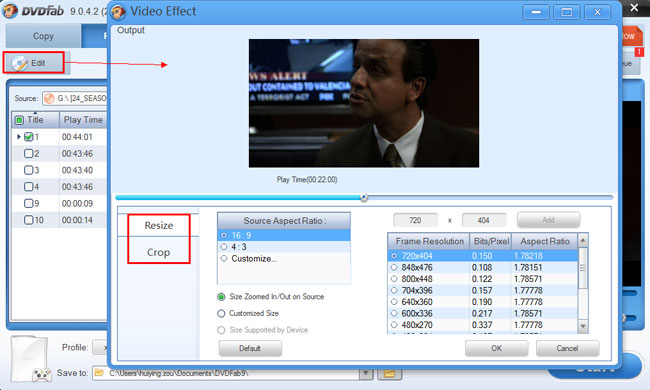650x390 pixels.
Task: Switch to the Resize tab
Action: (159, 225)
